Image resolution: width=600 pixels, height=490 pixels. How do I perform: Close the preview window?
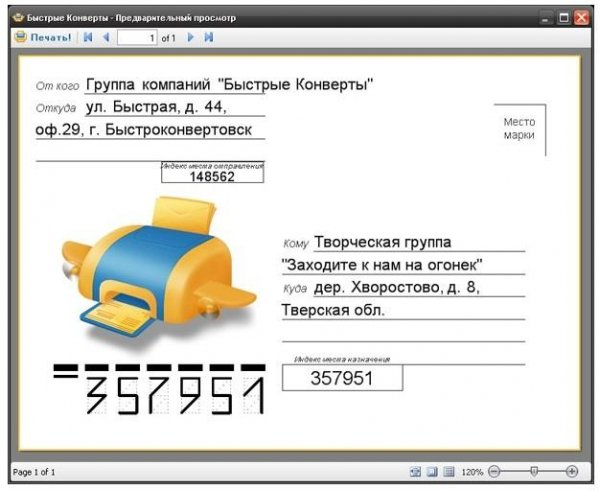tap(582, 18)
